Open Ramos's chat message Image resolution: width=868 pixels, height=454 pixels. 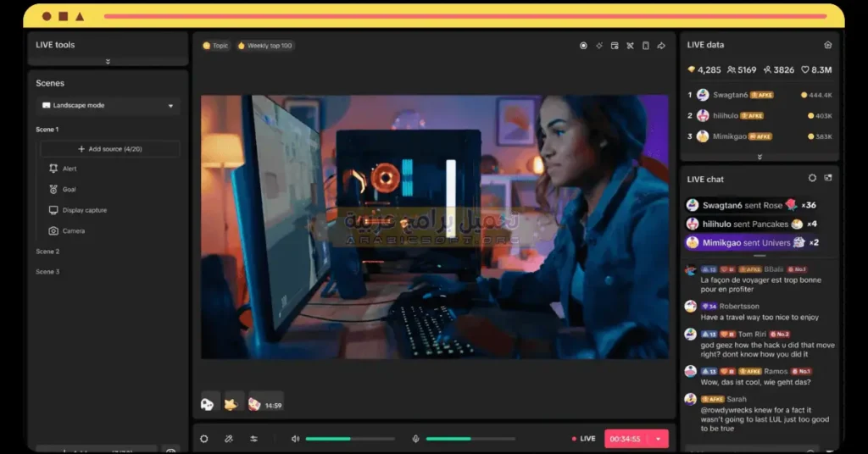tap(760, 377)
